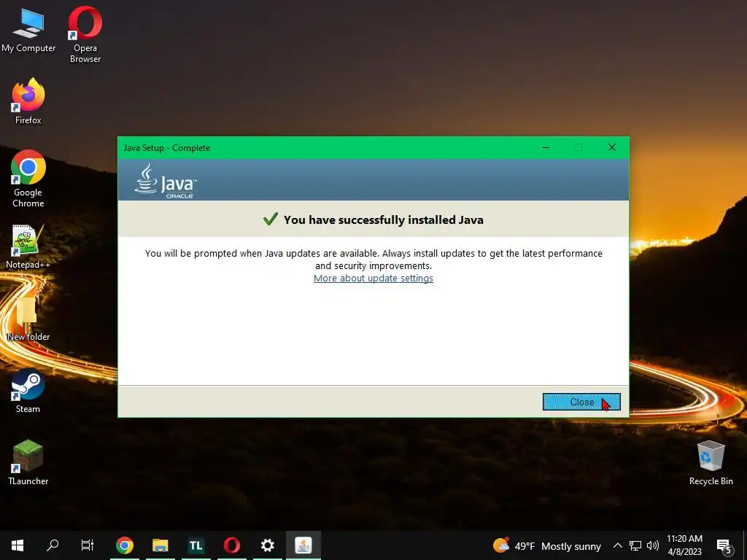Select the Firefox desktop shortcut
Screen dimensions: 747x560
tap(28, 101)
